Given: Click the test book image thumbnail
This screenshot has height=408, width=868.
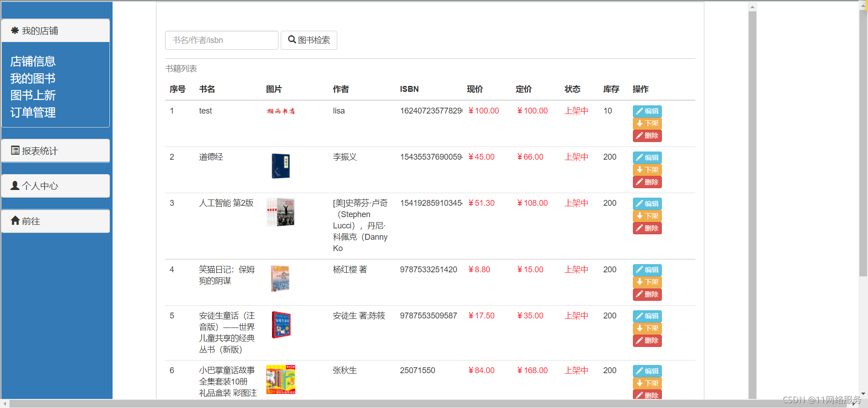Looking at the screenshot, I should 281,111.
